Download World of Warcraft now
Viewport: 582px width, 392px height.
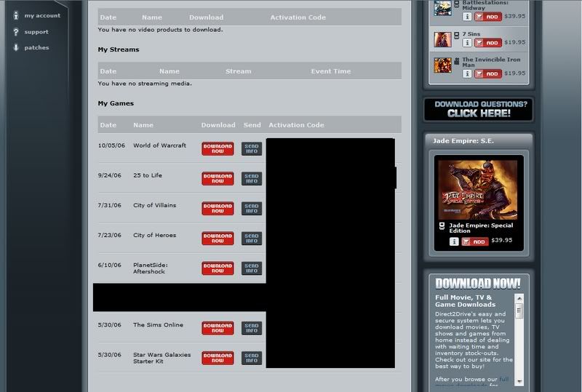[x=218, y=148]
